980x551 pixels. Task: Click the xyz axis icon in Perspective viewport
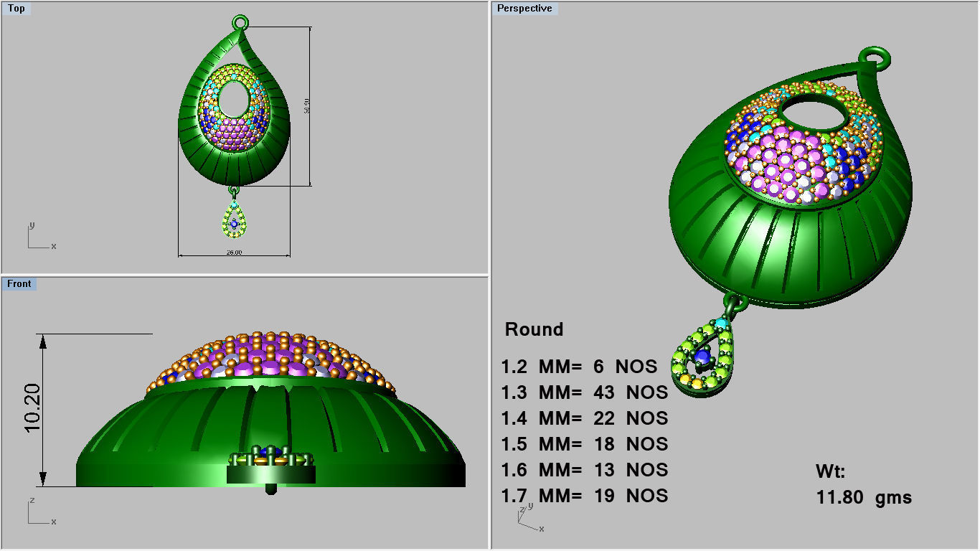tap(529, 518)
